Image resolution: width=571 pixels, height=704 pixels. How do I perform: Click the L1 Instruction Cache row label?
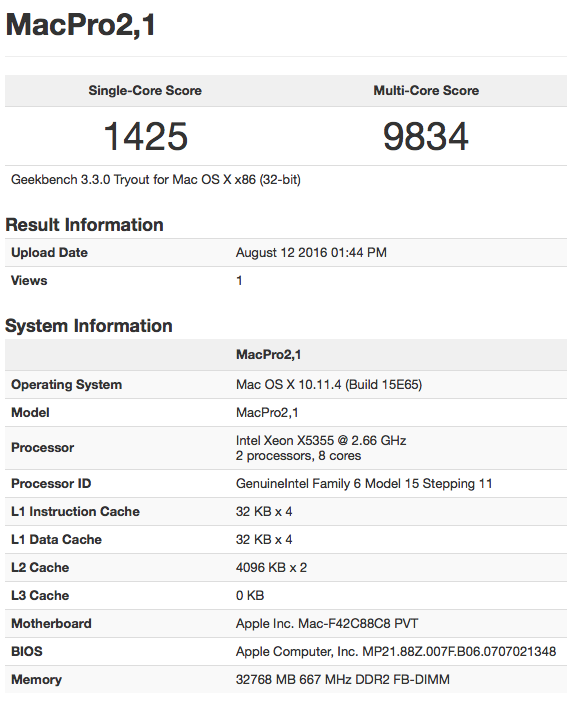coord(75,511)
